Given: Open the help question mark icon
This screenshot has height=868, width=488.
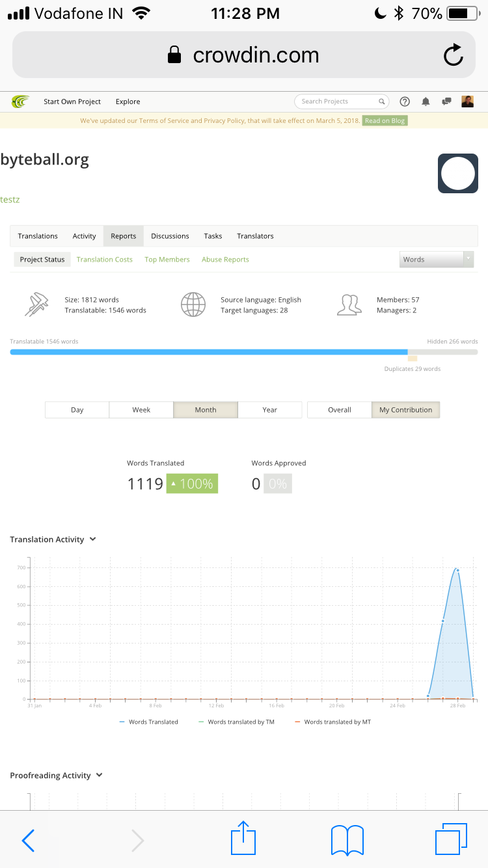Looking at the screenshot, I should [x=405, y=102].
